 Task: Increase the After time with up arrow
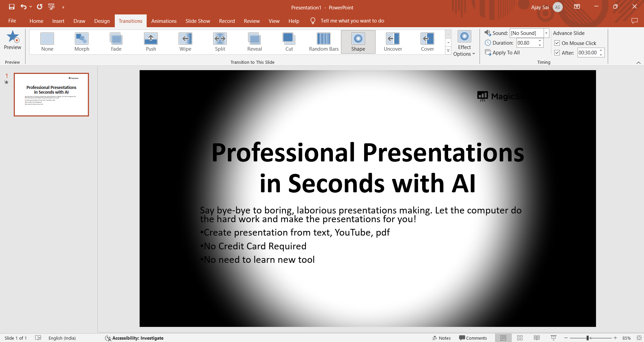click(x=601, y=51)
